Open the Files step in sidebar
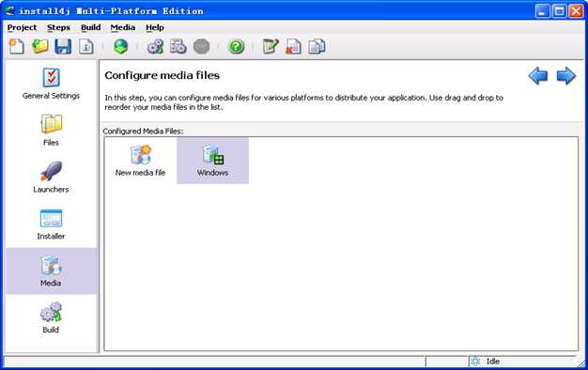This screenshot has width=588, height=370. pos(51,131)
